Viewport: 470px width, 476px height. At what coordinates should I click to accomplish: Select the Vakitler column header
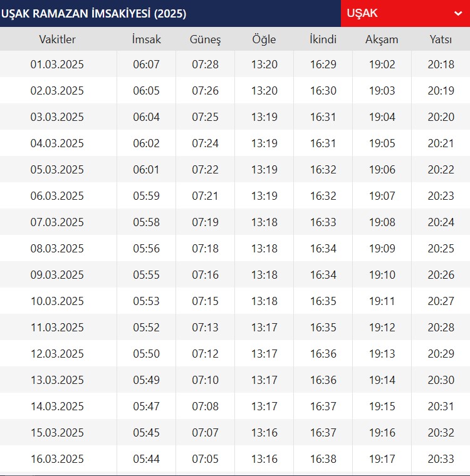57,39
